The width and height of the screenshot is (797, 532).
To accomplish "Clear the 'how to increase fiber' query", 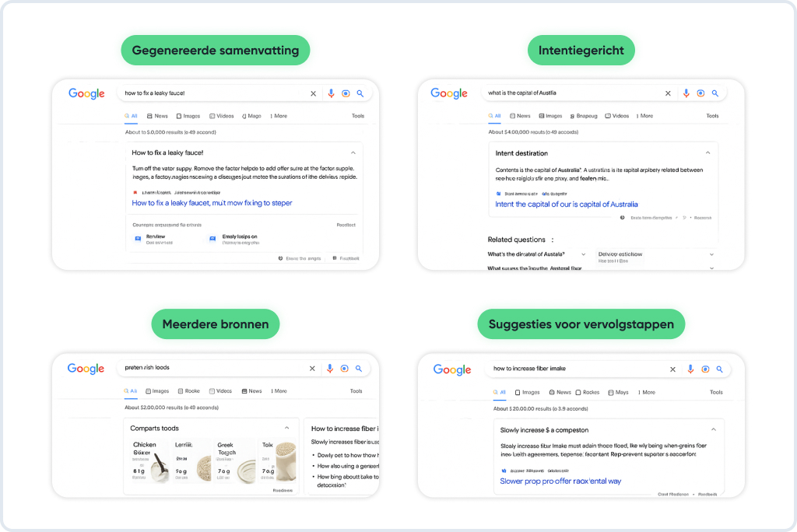I will tap(672, 369).
